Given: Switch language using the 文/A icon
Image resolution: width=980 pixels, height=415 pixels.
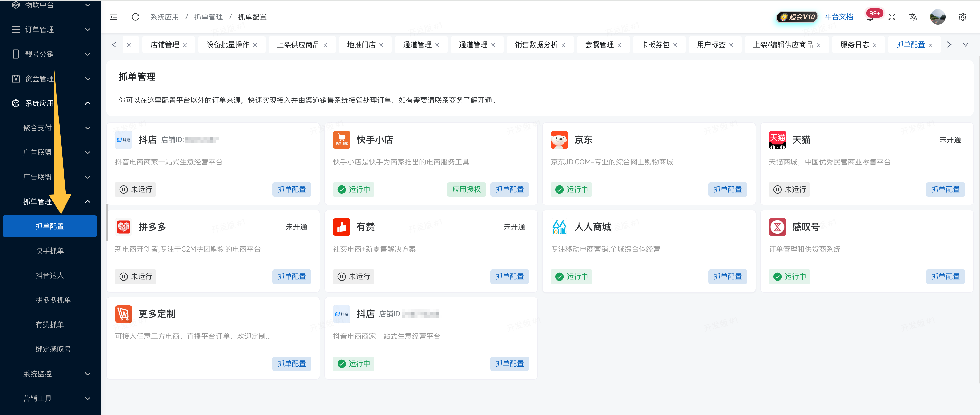Looking at the screenshot, I should (913, 17).
